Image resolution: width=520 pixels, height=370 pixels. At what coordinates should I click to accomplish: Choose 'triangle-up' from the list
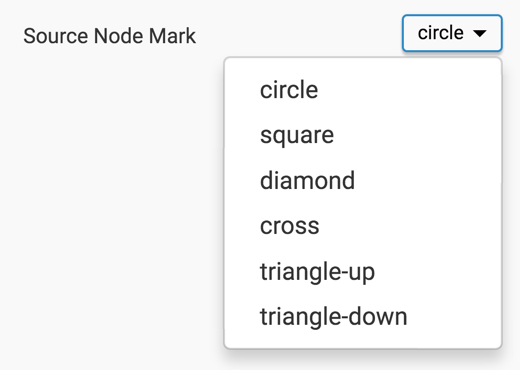pyautogui.click(x=363, y=271)
